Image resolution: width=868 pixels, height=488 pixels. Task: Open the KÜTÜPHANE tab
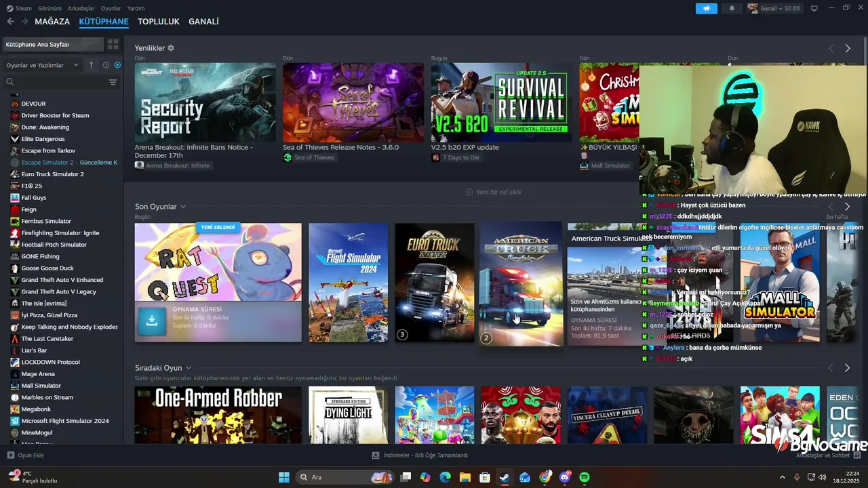pyautogui.click(x=104, y=22)
